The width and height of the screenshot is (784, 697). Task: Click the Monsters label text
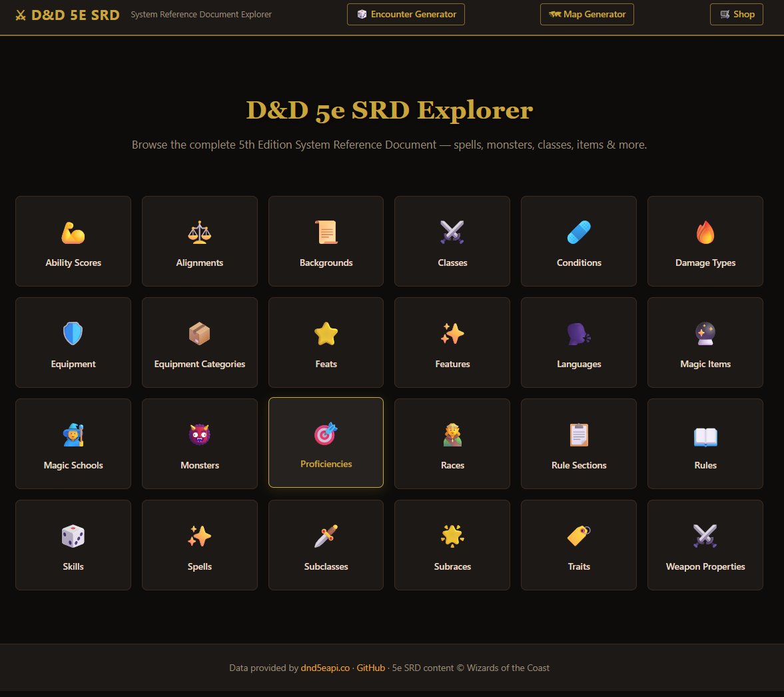[x=200, y=465]
